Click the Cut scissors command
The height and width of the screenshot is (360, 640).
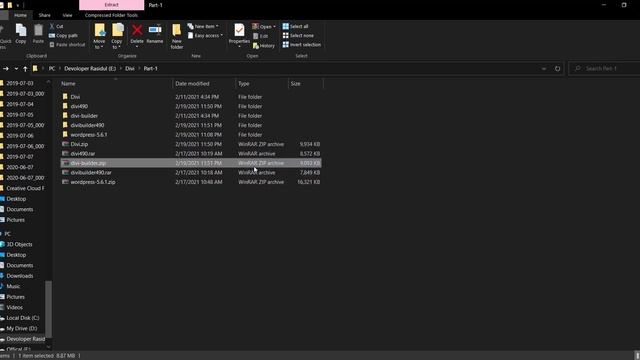pyautogui.click(x=56, y=26)
